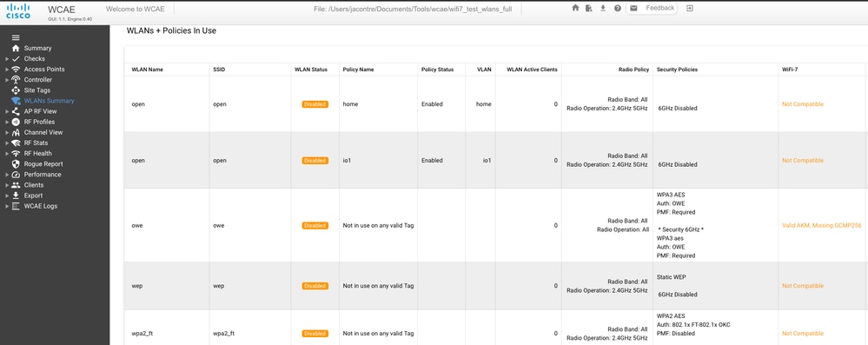Sort by the WLAN Status column header
Screen dimensions: 868x345
pyautogui.click(x=312, y=70)
